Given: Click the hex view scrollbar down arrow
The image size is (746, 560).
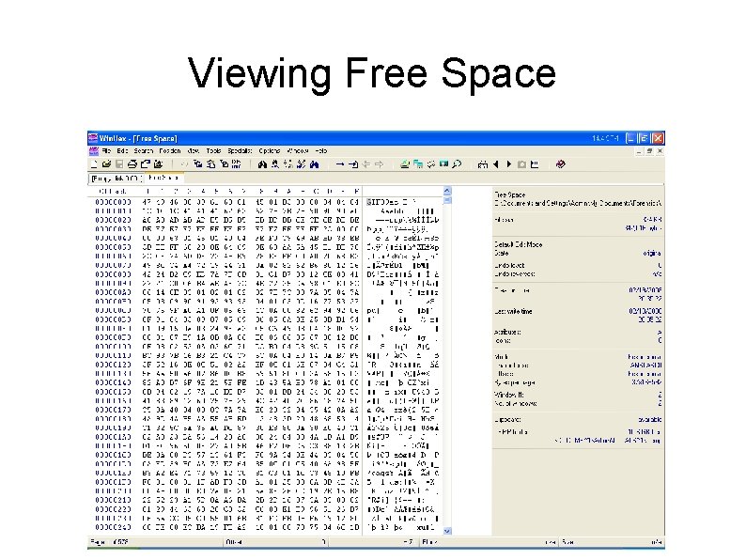Looking at the screenshot, I should pos(447,531).
